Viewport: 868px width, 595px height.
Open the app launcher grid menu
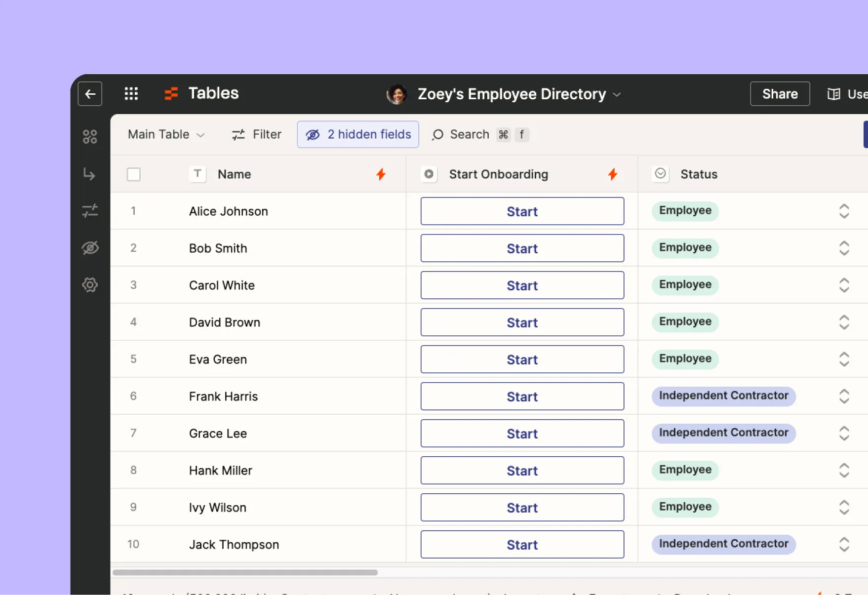click(x=131, y=93)
